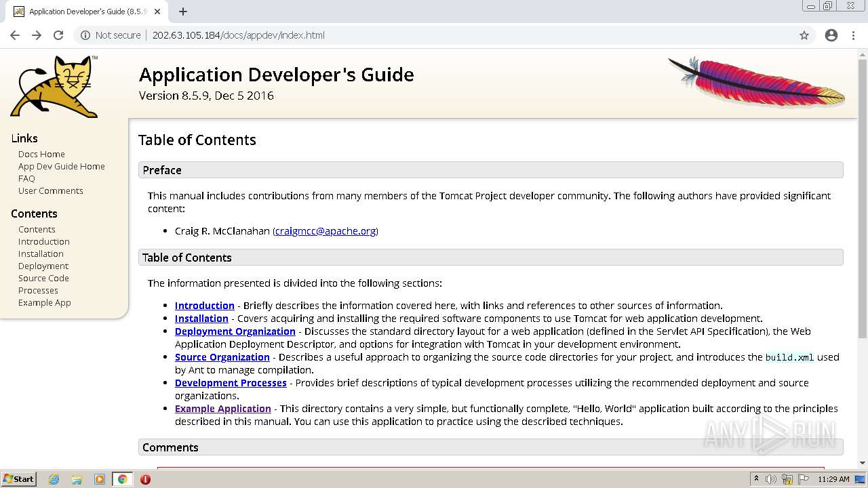Reload the current page
The width and height of the screenshot is (868, 488).
point(58,35)
